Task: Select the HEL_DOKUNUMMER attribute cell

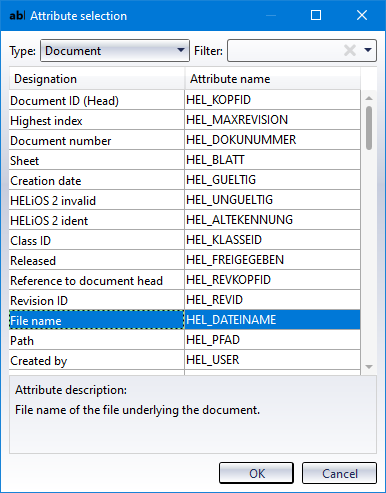Action: click(272, 140)
